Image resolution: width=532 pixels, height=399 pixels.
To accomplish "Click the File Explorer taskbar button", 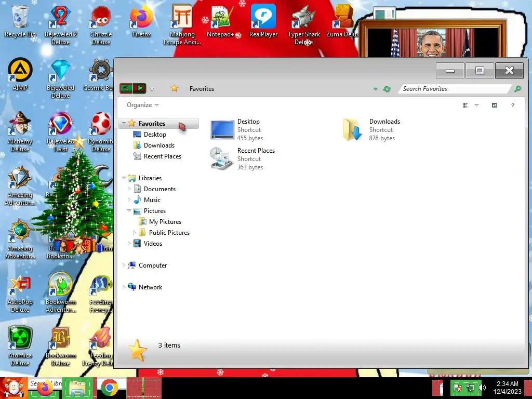I will coord(77,388).
